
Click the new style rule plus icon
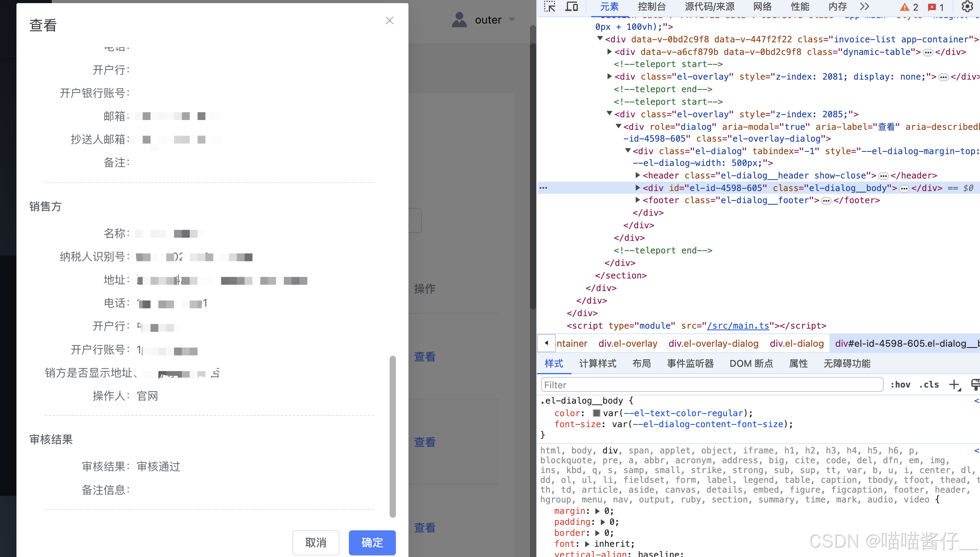[x=955, y=385]
